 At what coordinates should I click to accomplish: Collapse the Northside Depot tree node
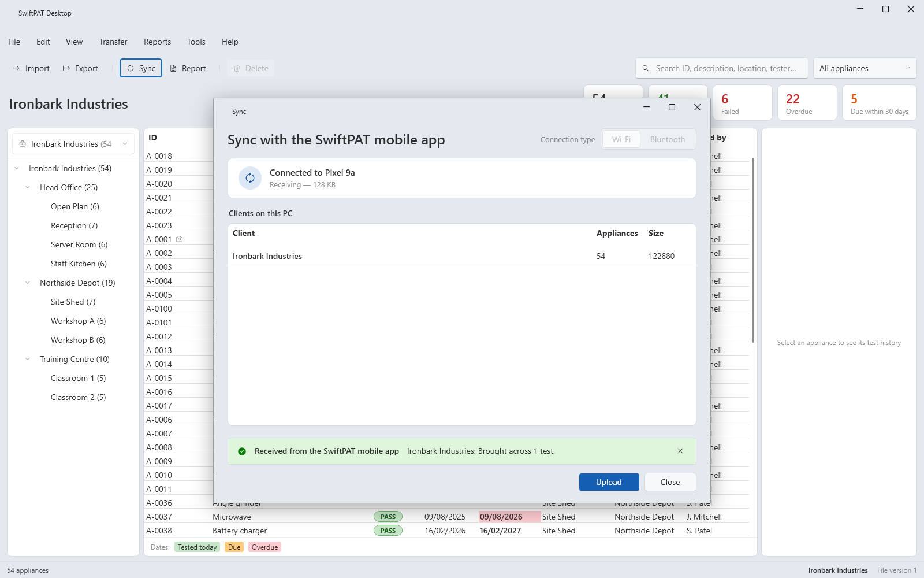[28, 283]
